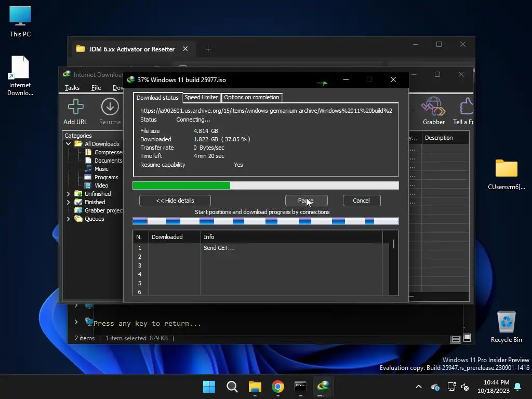Viewport: 532px width, 399px height.
Task: Switch to the Speed Limiter tab
Action: coord(201,97)
